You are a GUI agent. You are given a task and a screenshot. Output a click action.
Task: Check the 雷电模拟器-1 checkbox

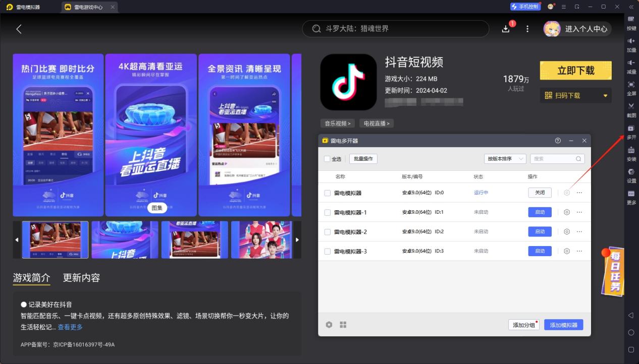tap(327, 212)
